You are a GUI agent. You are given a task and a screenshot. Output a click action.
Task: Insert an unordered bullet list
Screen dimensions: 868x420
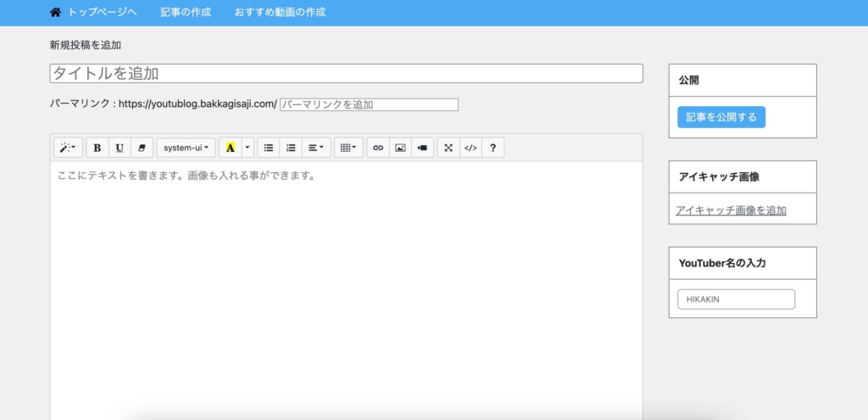coord(269,148)
